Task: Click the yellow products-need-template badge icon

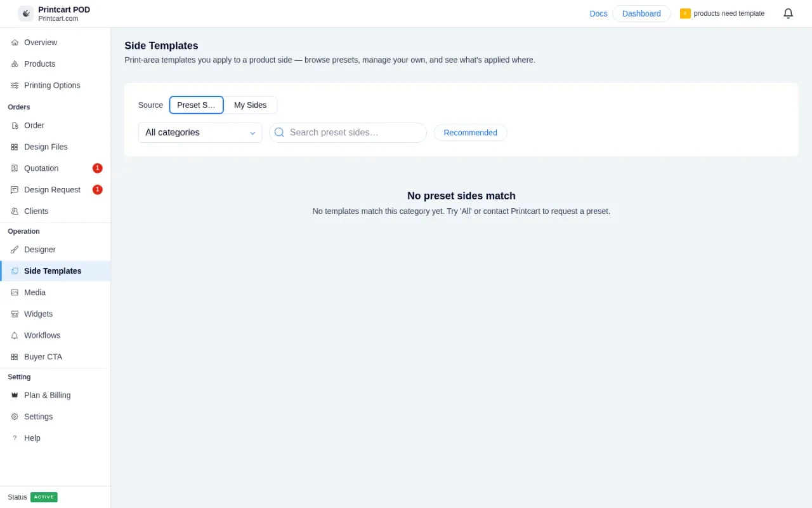Action: click(685, 13)
